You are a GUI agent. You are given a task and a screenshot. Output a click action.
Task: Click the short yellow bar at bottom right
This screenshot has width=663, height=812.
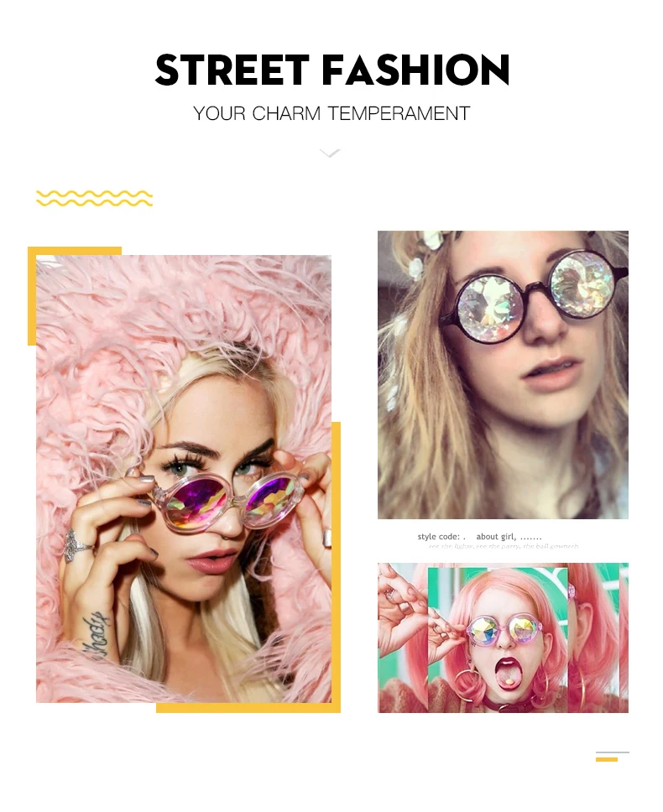pyautogui.click(x=607, y=760)
